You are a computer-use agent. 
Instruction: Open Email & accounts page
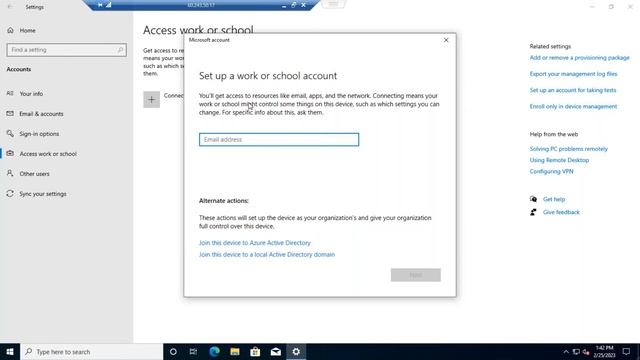(x=41, y=114)
